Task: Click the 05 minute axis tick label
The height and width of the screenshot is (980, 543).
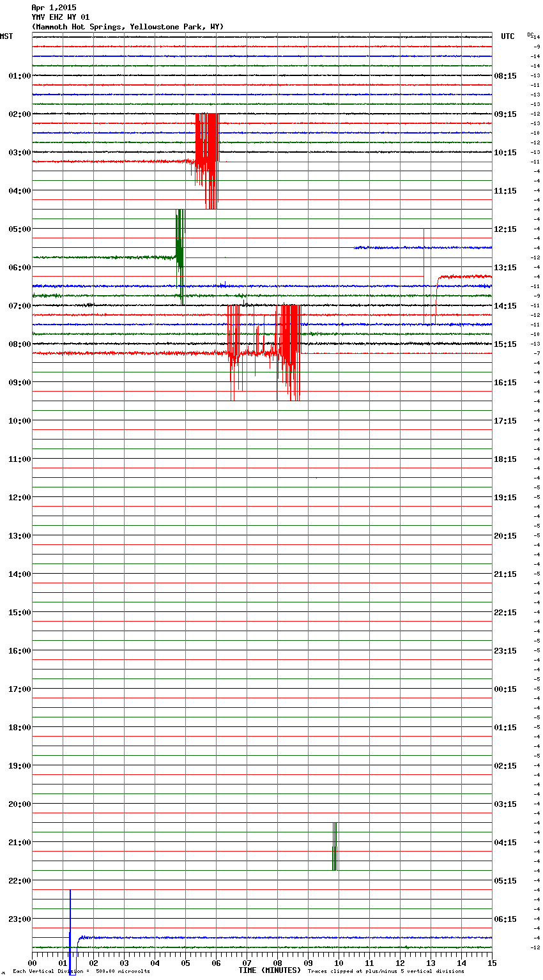Action: pos(185,963)
